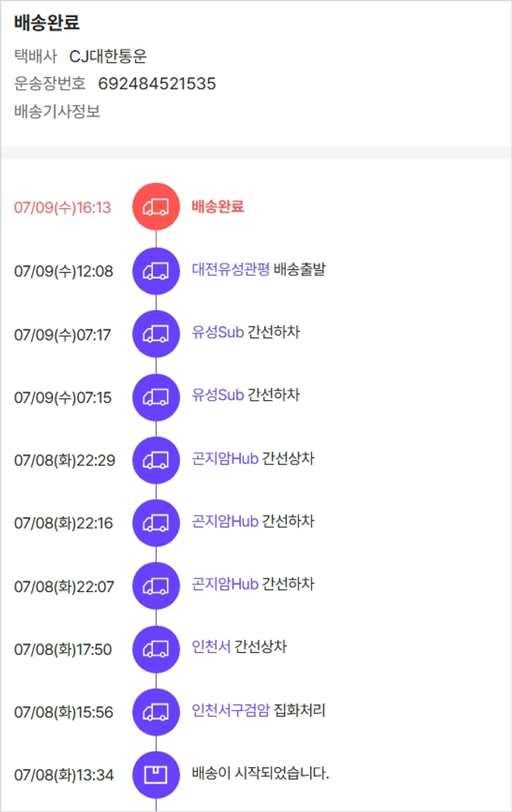Click the CJ대한통운 courier name
This screenshot has height=812, width=512.
click(108, 57)
